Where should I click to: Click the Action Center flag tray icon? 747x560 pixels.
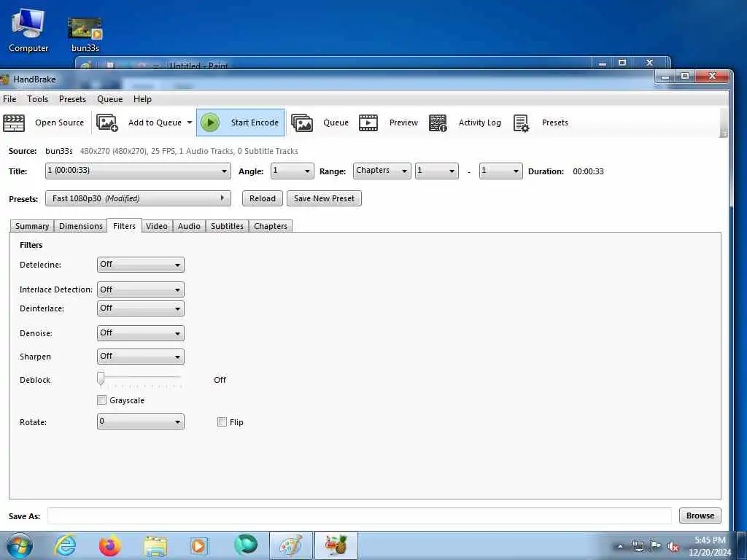coord(656,546)
